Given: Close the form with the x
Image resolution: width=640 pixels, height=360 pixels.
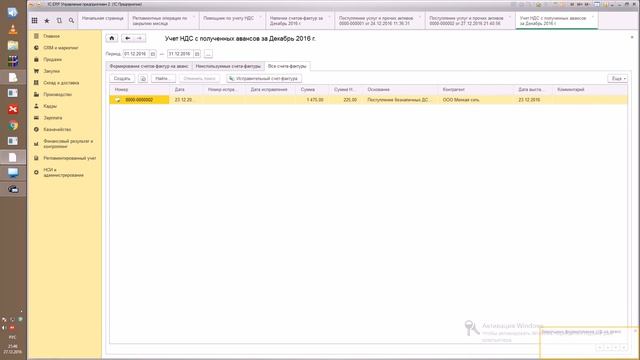Looking at the screenshot, I should click(x=632, y=37).
